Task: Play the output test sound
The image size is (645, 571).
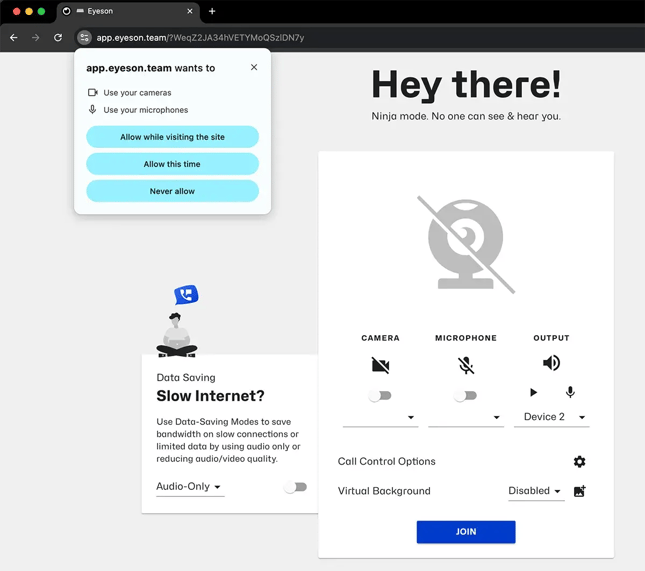Action: (533, 392)
